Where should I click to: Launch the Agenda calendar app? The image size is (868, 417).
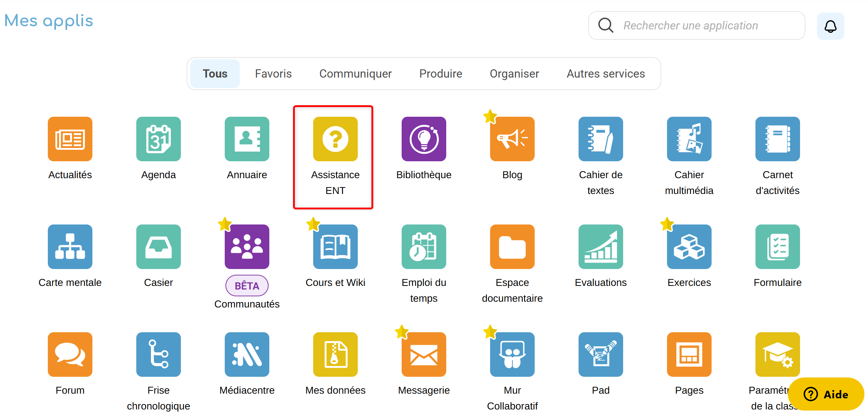click(x=159, y=139)
